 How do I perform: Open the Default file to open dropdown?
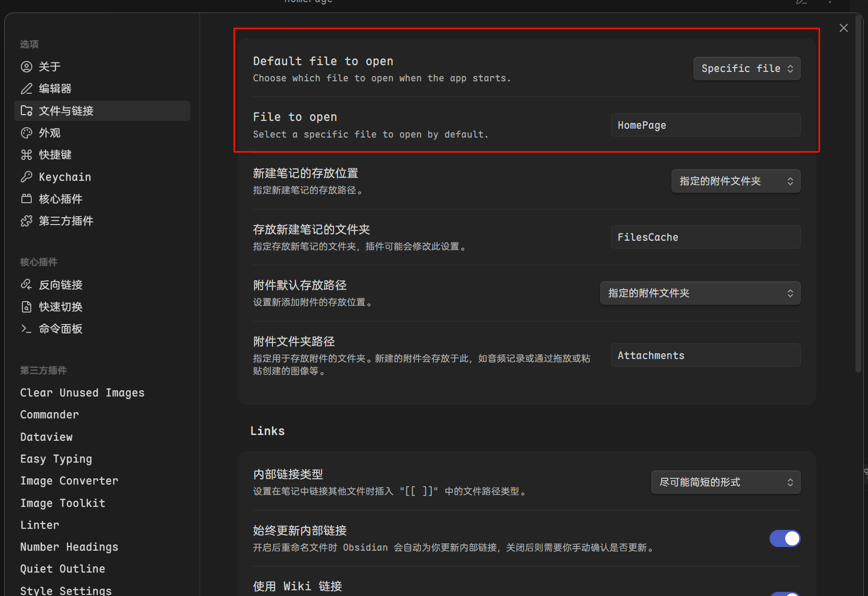(746, 69)
